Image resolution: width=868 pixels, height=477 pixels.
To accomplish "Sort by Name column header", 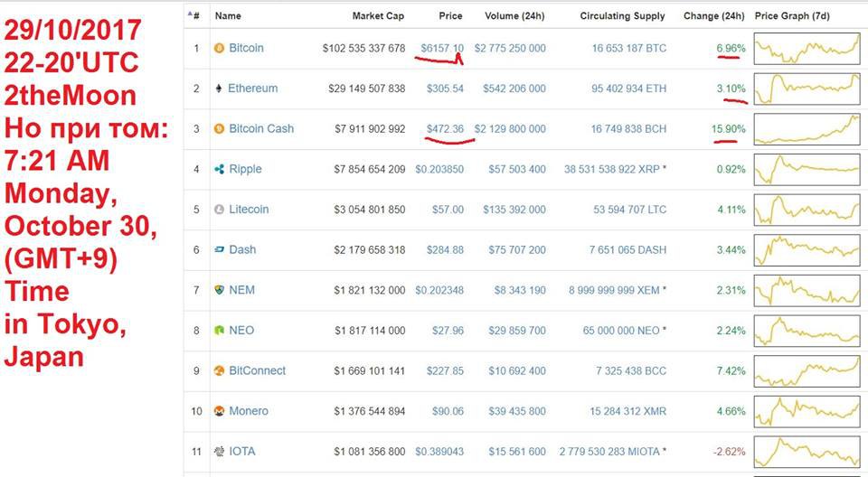I will click(x=228, y=16).
